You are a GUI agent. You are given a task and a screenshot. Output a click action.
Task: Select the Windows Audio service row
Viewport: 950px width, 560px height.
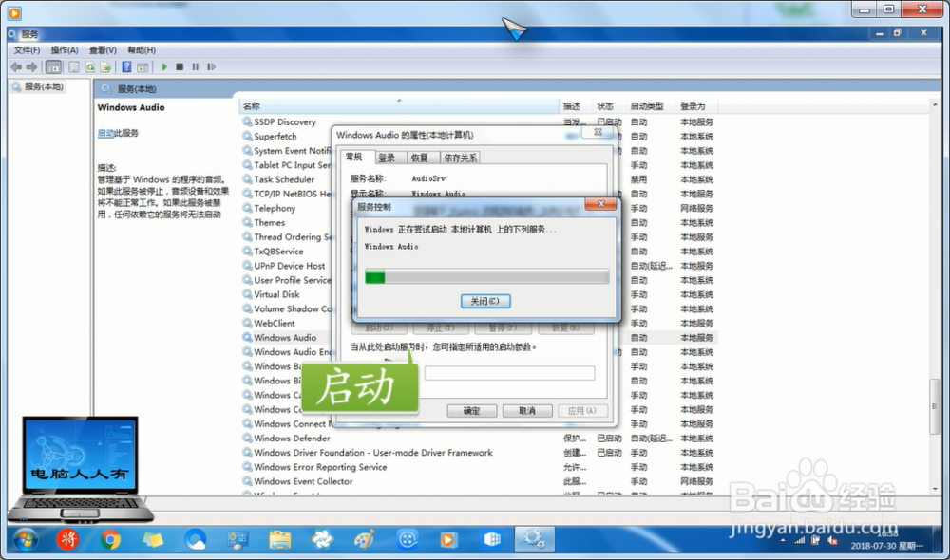pyautogui.click(x=285, y=338)
